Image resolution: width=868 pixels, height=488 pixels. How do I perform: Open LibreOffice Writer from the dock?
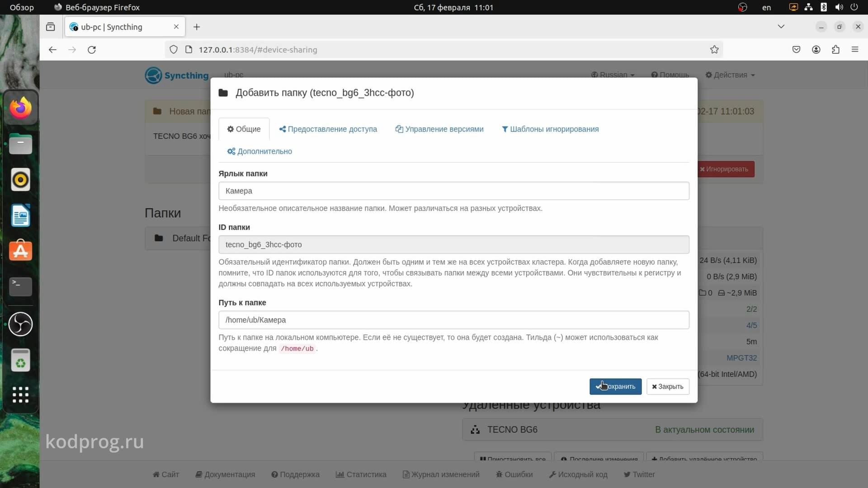[20, 215]
